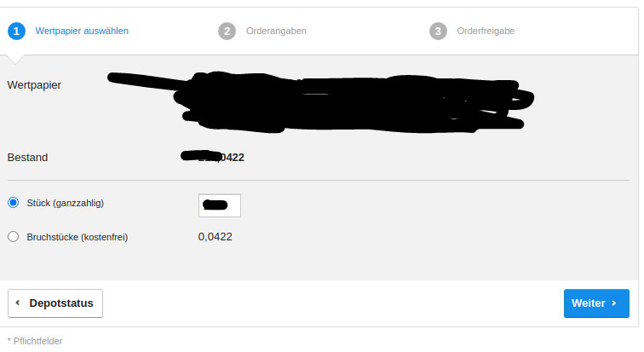Click the Bruchstücke (kostenfrei) label text
The width and height of the screenshot is (644, 352).
78,238
